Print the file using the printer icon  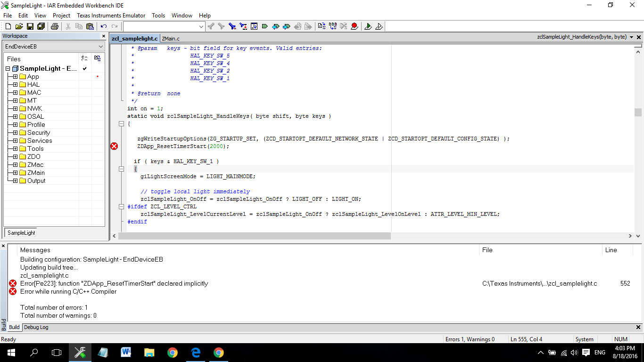coord(55,26)
